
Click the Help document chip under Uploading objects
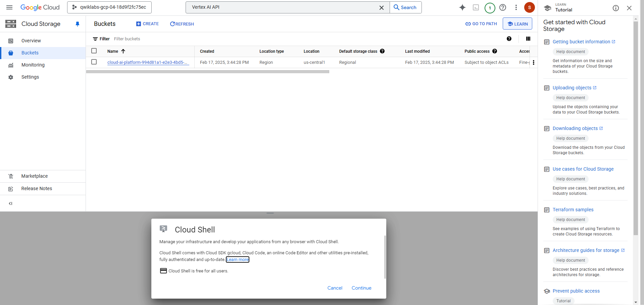pyautogui.click(x=571, y=98)
